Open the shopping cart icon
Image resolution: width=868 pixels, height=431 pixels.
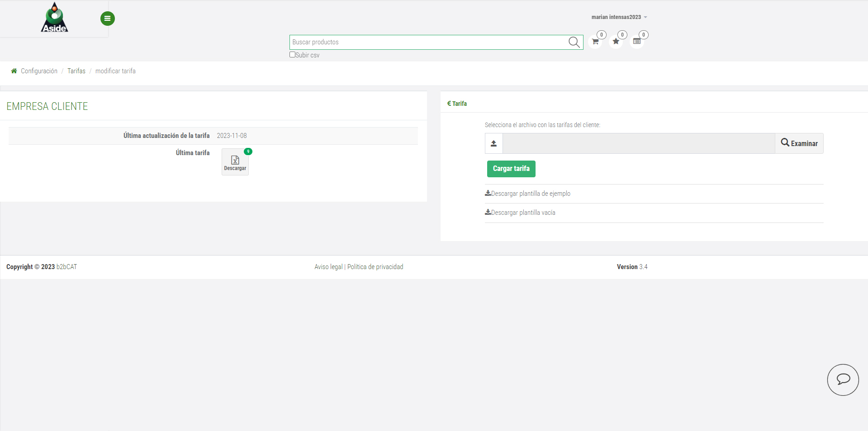tap(595, 41)
